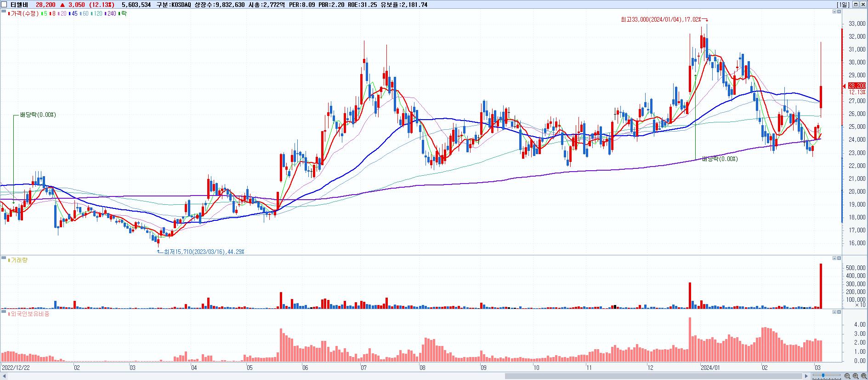Maximize the chart window via title bar button

(x=856, y=4)
